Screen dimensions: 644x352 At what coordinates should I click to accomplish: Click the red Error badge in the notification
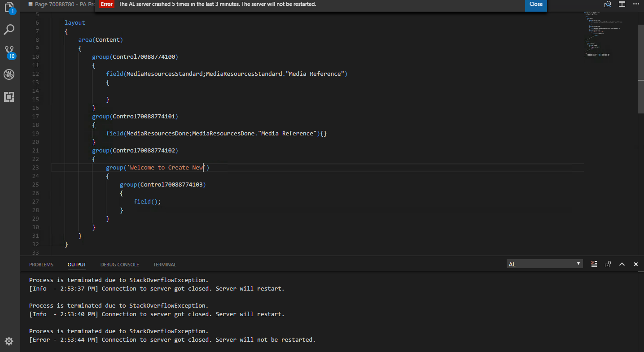click(x=107, y=4)
